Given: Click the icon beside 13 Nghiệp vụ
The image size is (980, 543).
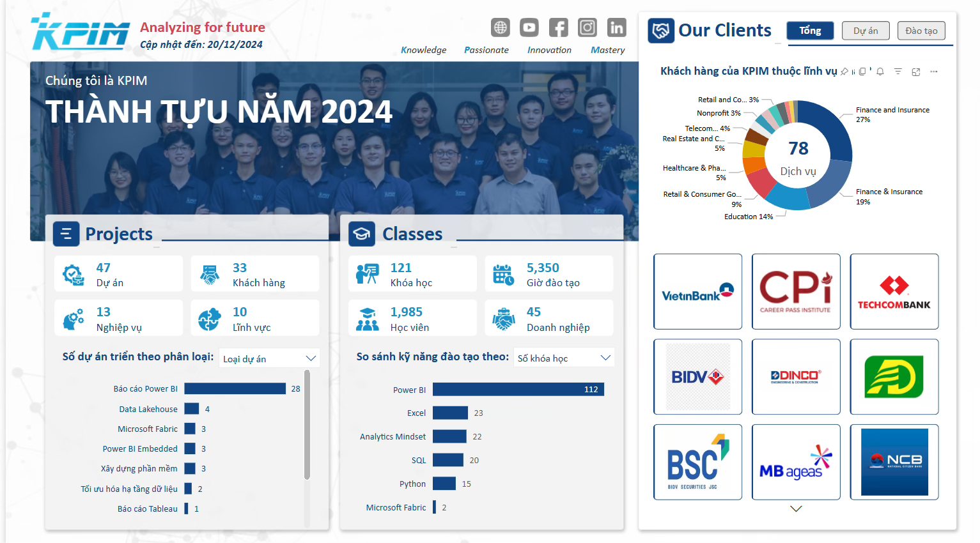Looking at the screenshot, I should [x=74, y=319].
